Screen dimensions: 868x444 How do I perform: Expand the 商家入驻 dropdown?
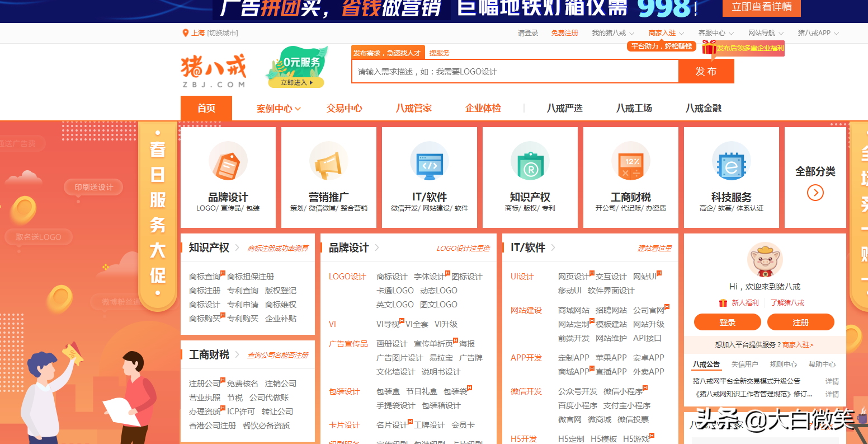tap(666, 33)
